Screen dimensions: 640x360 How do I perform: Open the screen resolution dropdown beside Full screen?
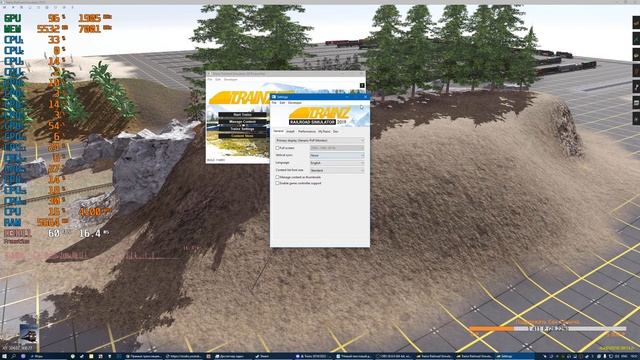point(337,148)
